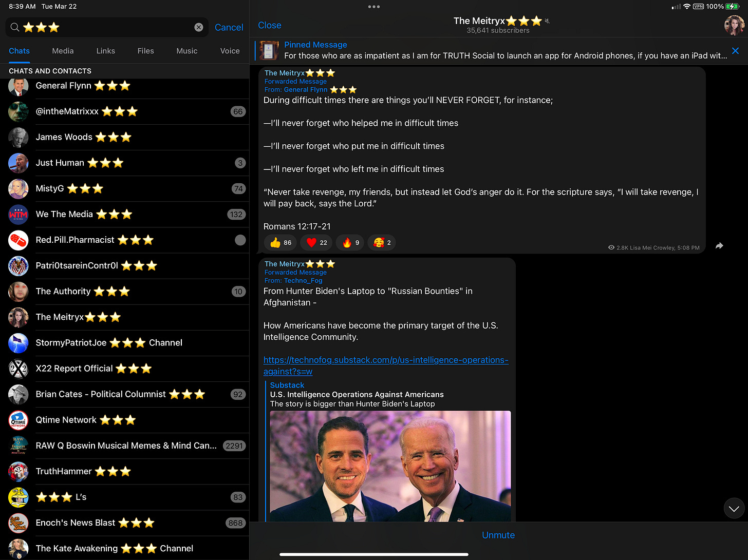Switch to Media tab
This screenshot has height=560, width=748.
pyautogui.click(x=63, y=51)
